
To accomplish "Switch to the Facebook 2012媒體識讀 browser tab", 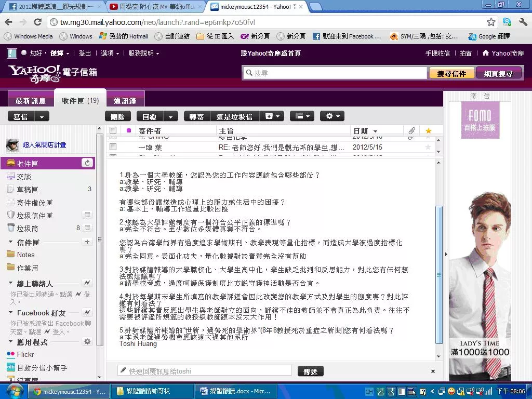I will coord(55,6).
